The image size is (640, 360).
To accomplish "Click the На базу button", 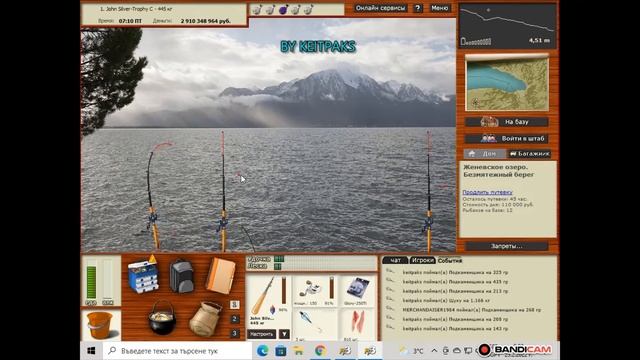I will coord(507,122).
